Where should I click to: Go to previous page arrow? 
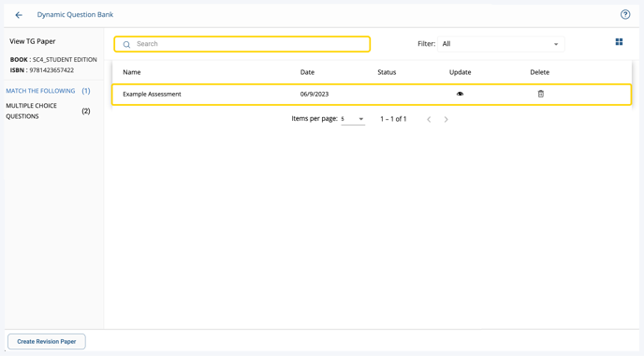click(x=429, y=119)
